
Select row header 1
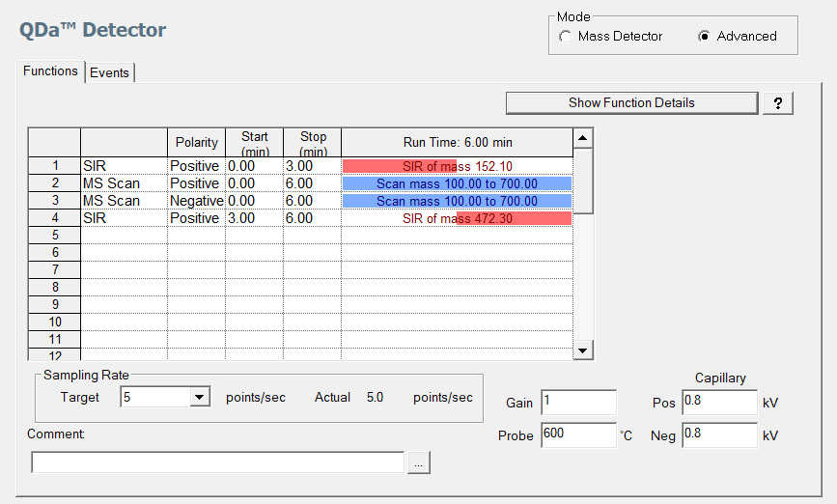54,165
